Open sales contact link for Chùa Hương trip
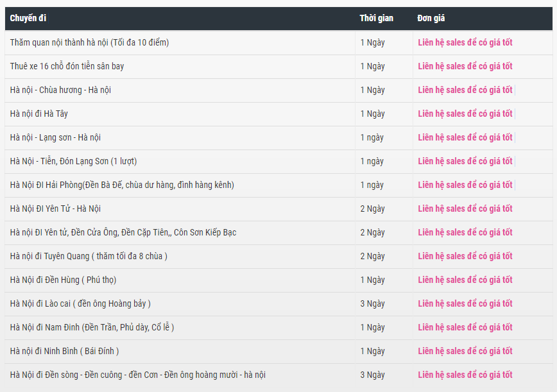This screenshot has width=557, height=392. [465, 90]
